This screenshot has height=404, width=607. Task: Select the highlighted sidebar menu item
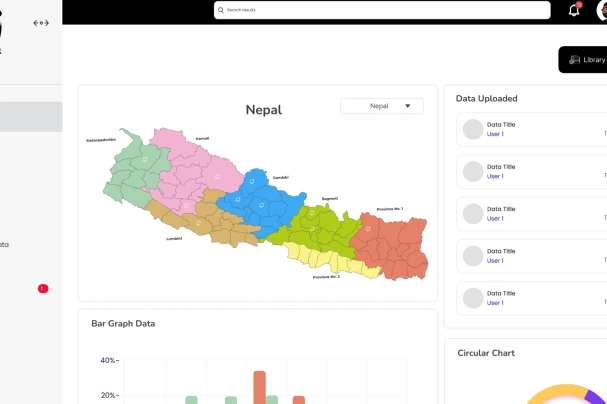point(31,117)
